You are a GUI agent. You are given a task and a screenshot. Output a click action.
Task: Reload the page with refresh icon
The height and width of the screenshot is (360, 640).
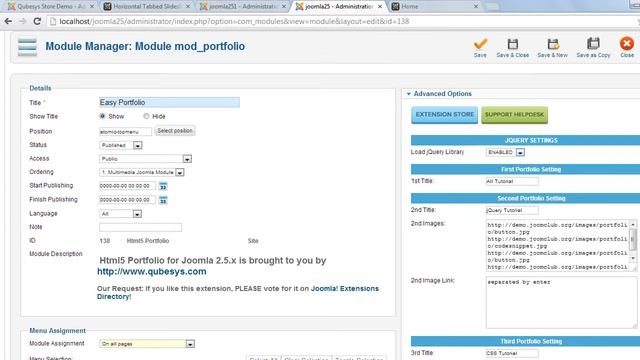[37, 21]
